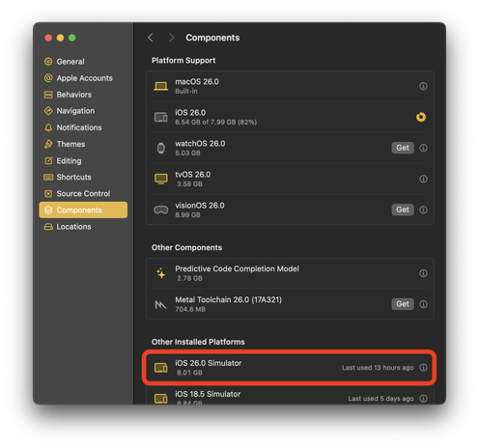Show info for Metal Toolchain
The height and width of the screenshot is (448, 479).
(423, 304)
